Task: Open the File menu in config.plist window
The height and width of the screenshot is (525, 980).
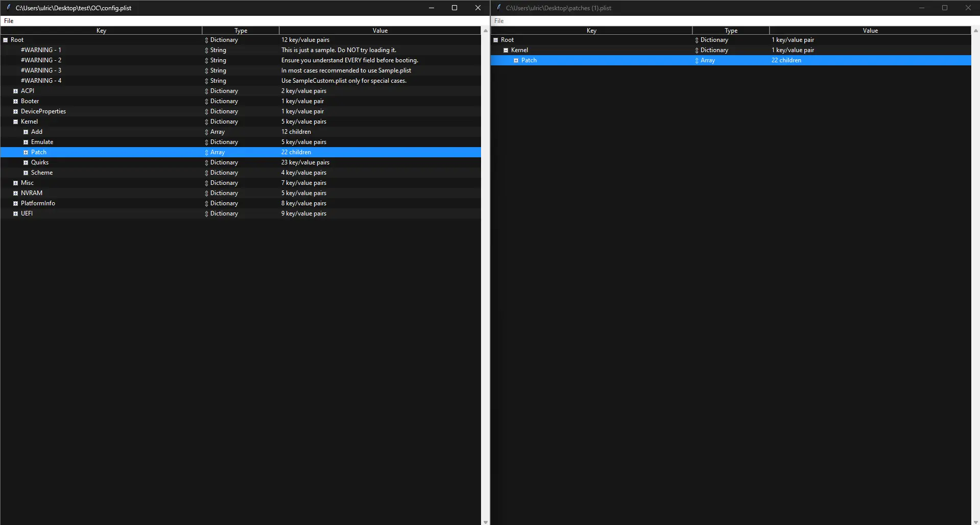Action: (9, 21)
